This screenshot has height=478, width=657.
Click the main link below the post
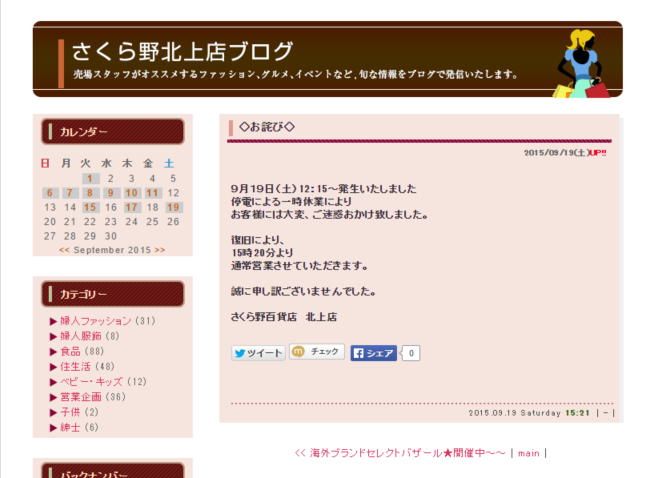pyautogui.click(x=528, y=453)
